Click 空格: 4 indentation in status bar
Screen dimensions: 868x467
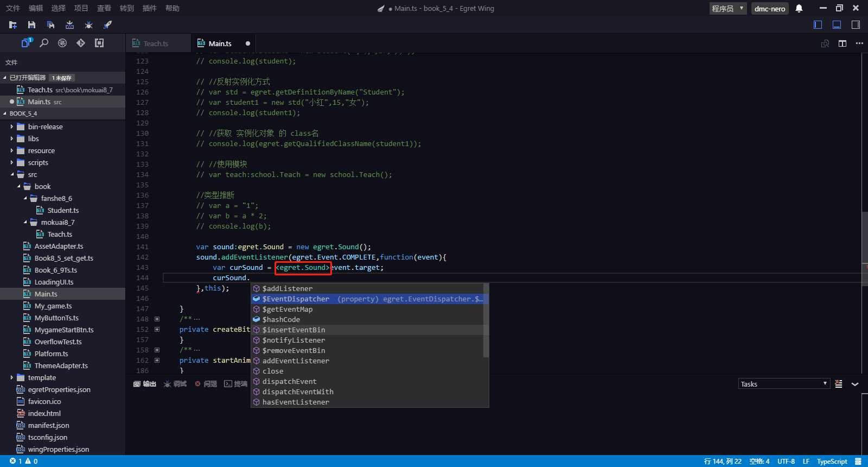(x=759, y=462)
